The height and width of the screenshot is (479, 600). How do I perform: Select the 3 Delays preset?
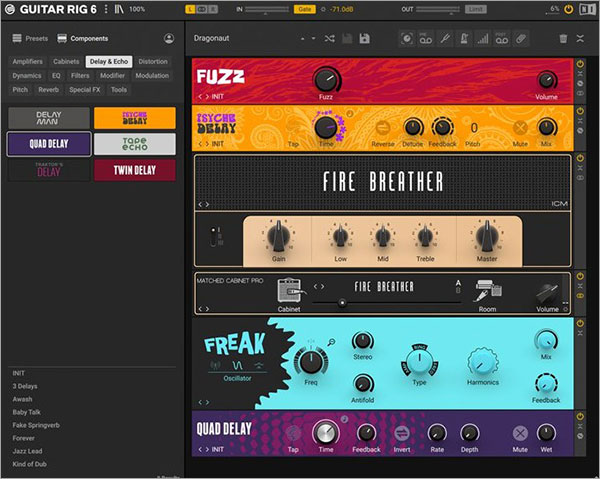(25, 386)
